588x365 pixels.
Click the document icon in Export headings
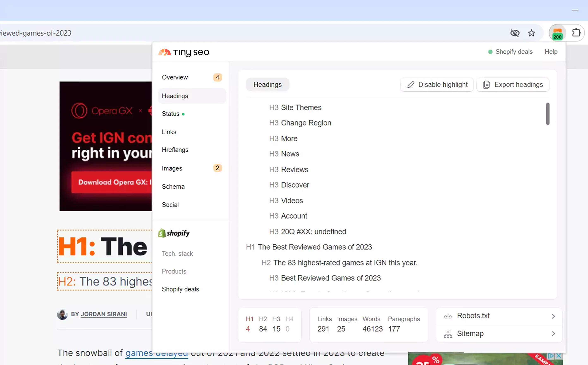(486, 85)
